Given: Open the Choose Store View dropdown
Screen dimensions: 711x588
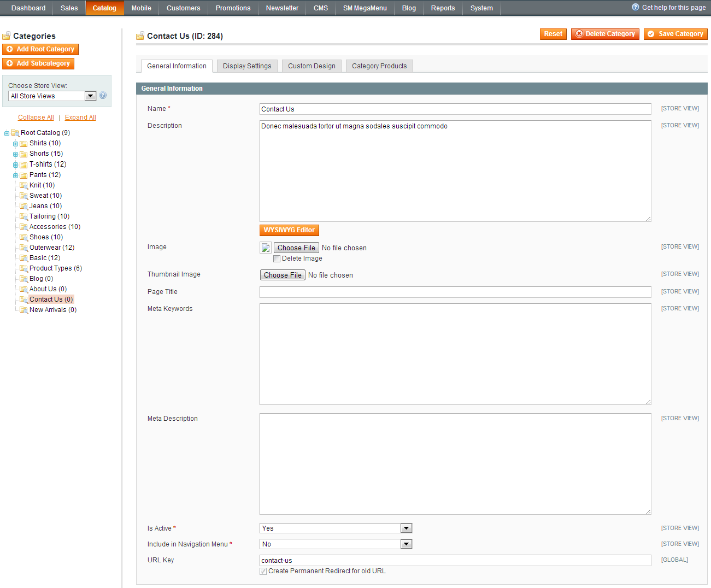Looking at the screenshot, I should [52, 96].
